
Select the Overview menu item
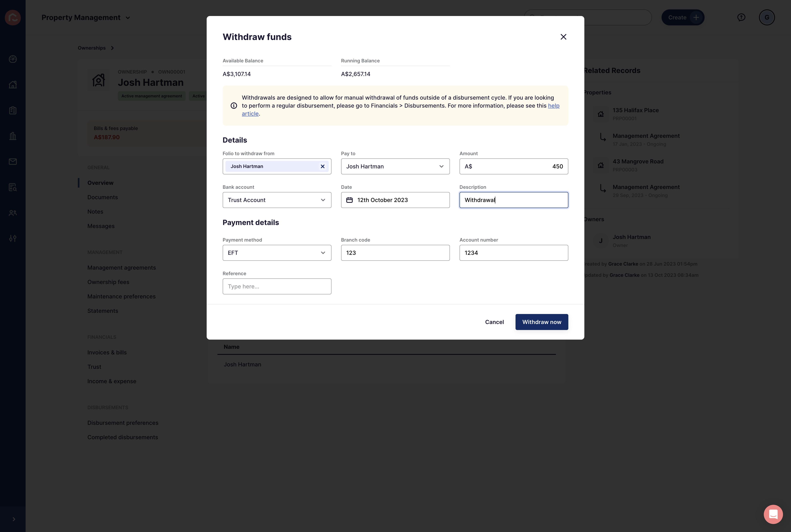[x=100, y=183]
